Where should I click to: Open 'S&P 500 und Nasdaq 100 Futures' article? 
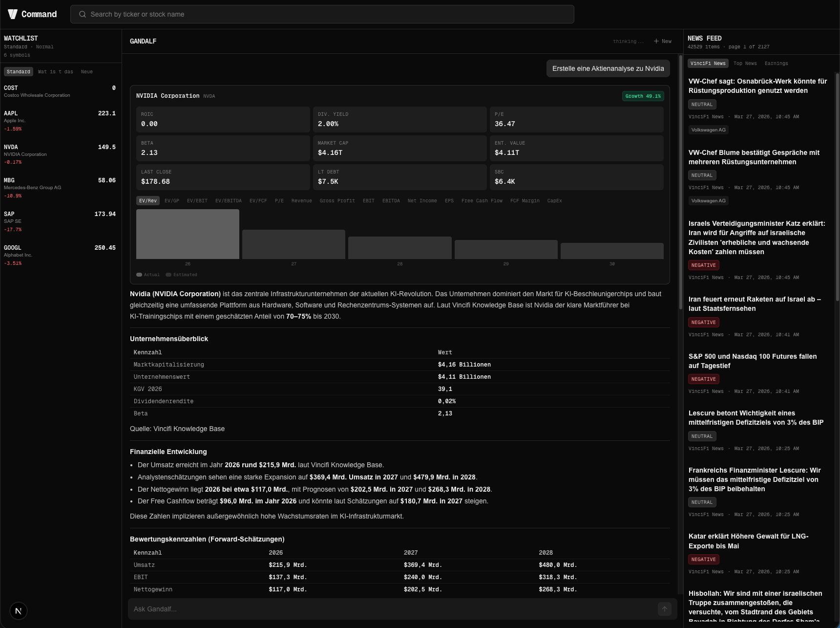click(753, 361)
